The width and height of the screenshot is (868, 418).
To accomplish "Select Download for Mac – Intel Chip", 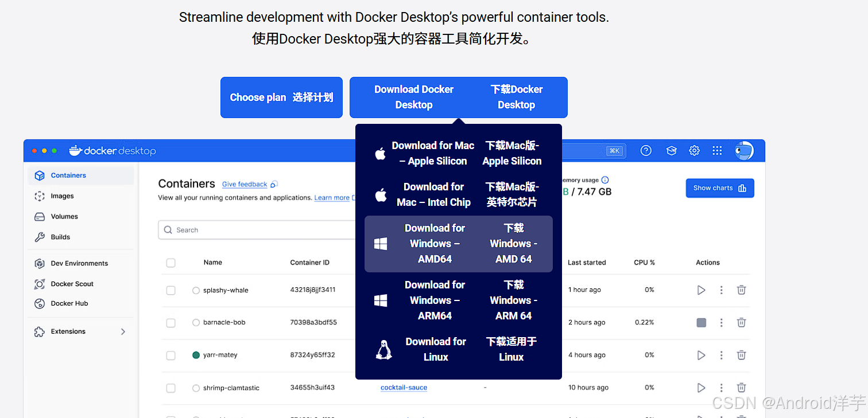I will (x=458, y=194).
